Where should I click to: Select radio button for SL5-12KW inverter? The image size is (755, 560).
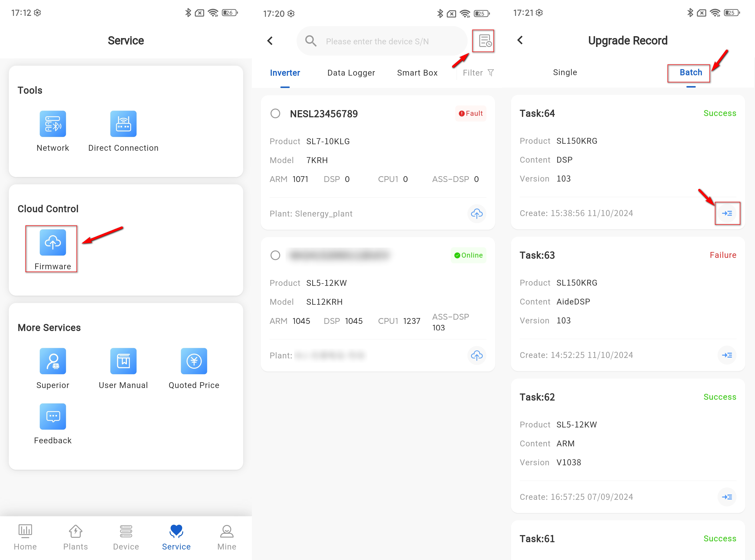click(x=275, y=255)
